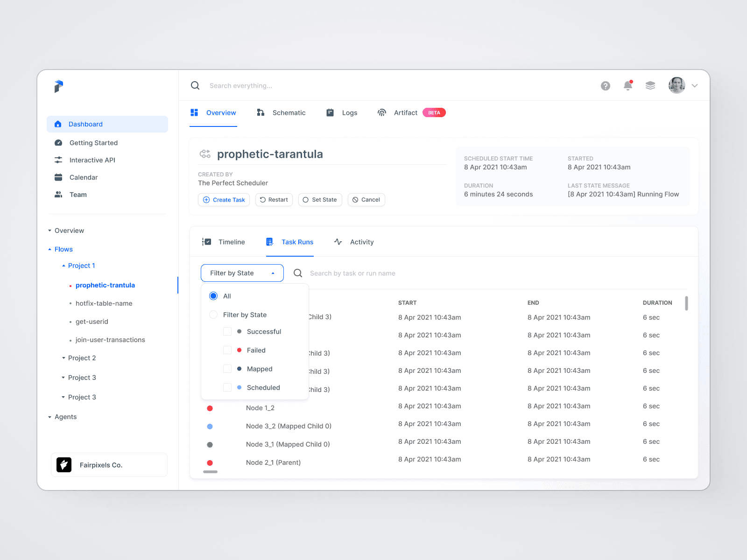The height and width of the screenshot is (560, 747).
Task: Click the DURATION column header
Action: (657, 303)
